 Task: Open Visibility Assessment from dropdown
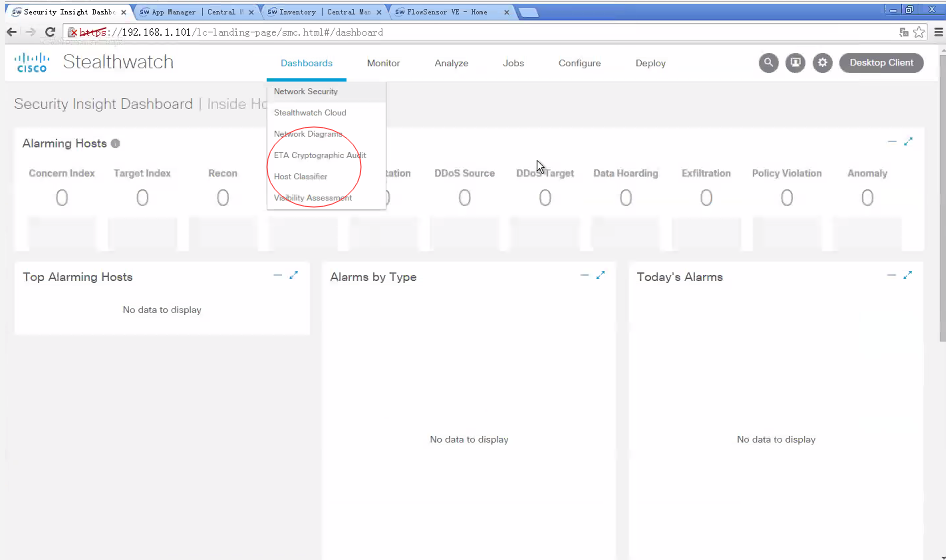click(326, 197)
